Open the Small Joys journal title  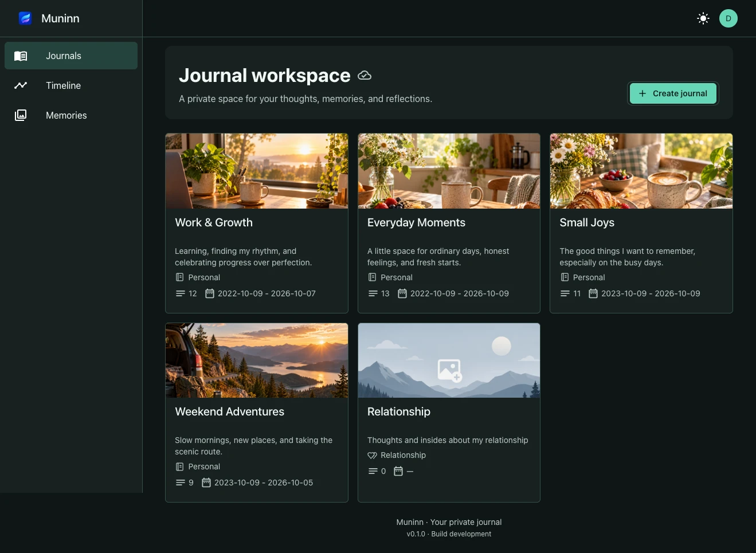(587, 222)
